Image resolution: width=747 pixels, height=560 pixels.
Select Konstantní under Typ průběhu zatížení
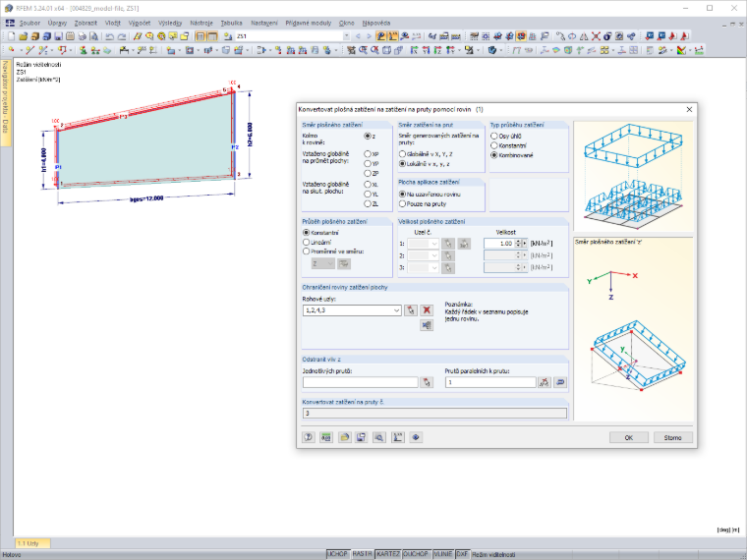click(494, 145)
